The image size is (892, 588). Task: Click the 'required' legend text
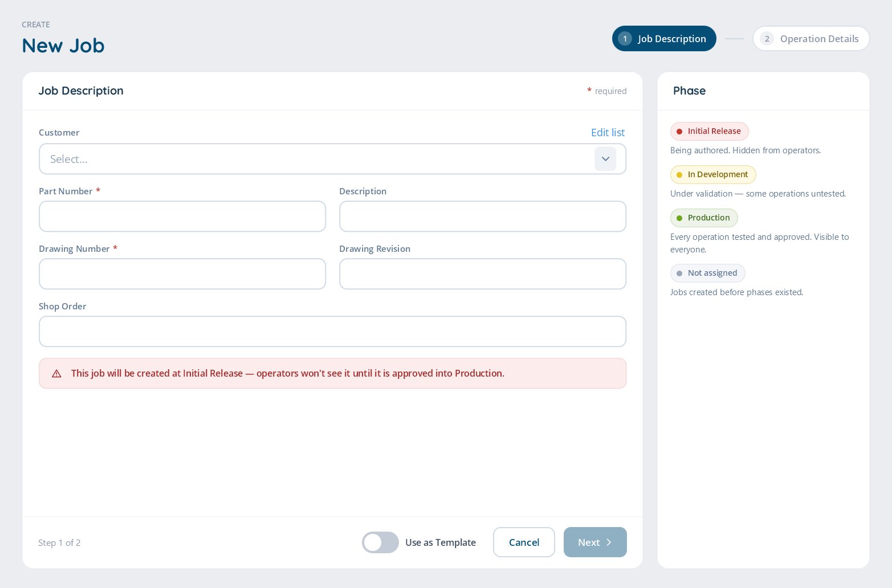[610, 91]
